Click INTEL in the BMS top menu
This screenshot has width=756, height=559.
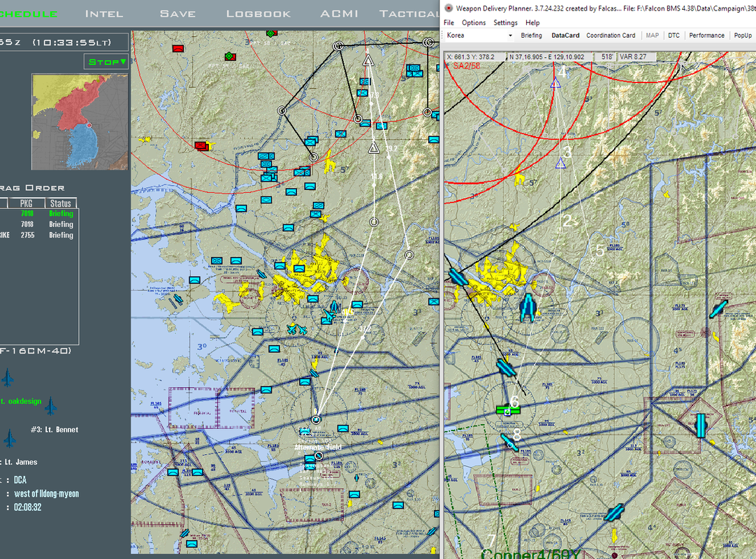point(104,13)
